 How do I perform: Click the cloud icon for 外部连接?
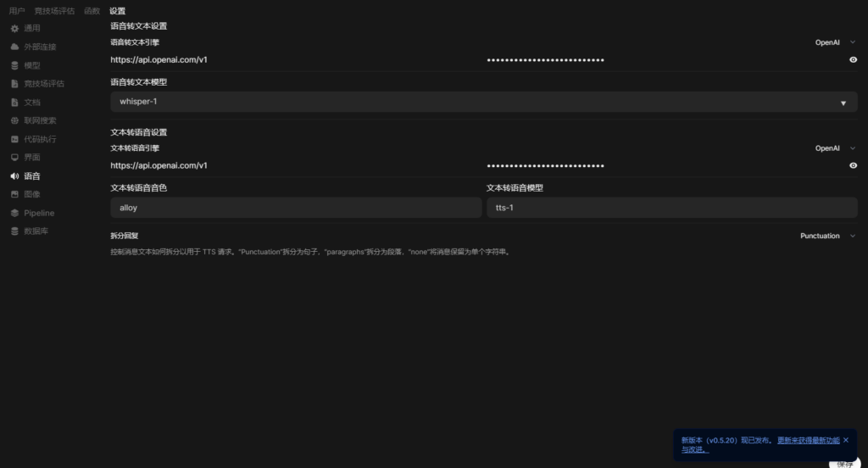click(14, 47)
